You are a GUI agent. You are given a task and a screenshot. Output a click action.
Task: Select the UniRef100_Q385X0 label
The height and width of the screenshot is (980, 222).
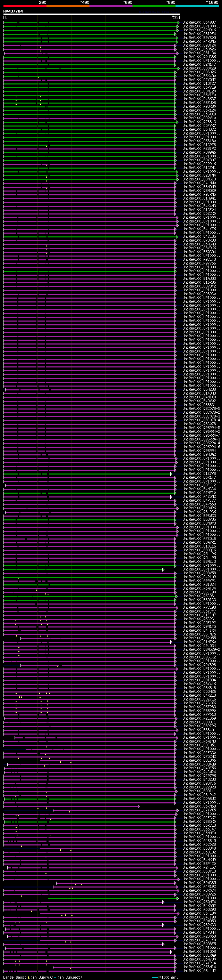coord(199,822)
